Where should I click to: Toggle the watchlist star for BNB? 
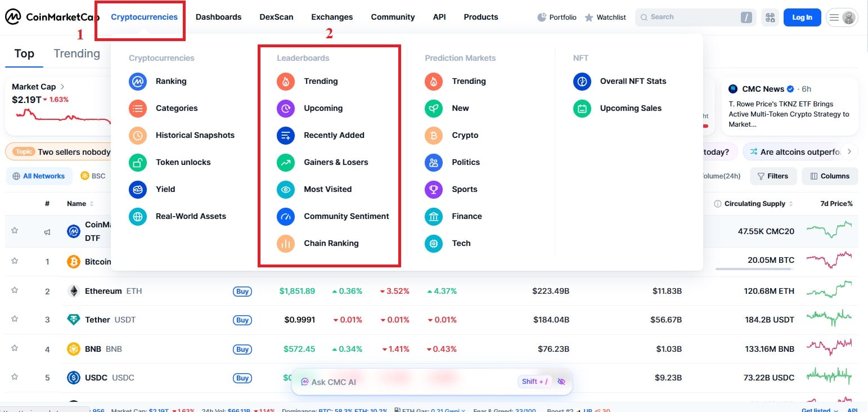[x=15, y=348]
